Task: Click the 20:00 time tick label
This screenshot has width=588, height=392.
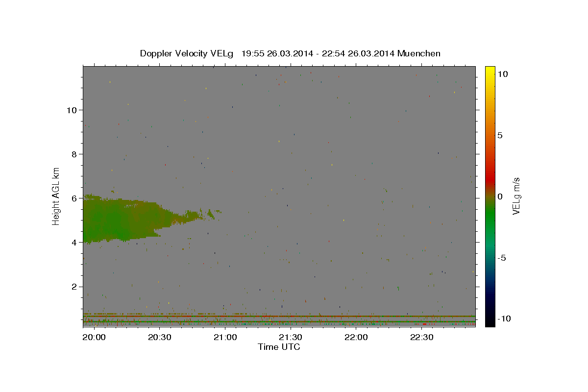Action: click(94, 338)
